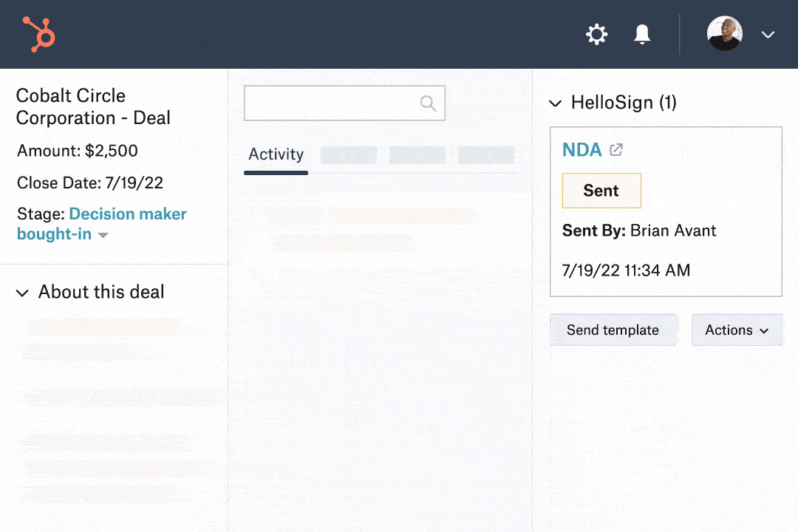Click the Cobalt Circle Corporation - Deal title

point(93,107)
